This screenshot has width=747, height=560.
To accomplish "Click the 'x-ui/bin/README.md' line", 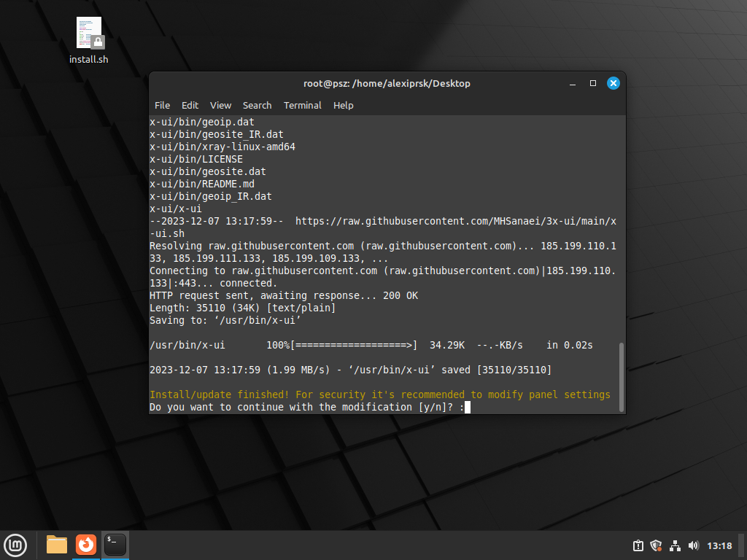I will 202,184.
